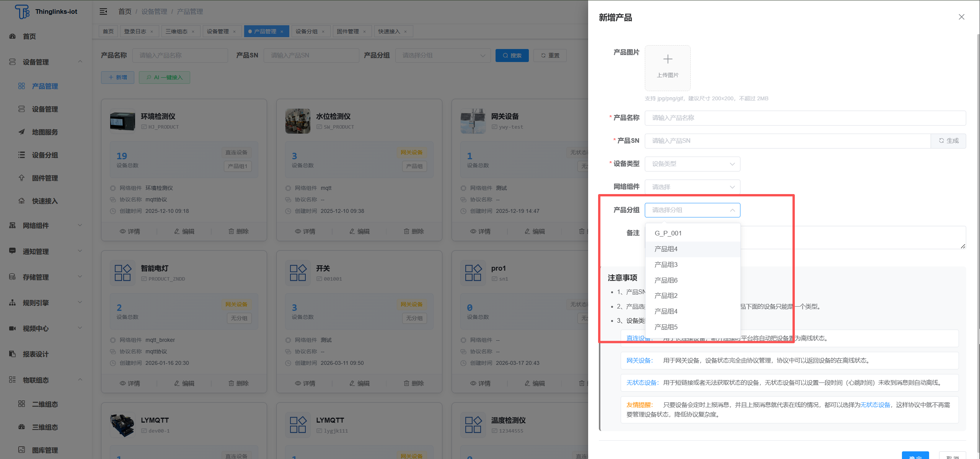Open the 设备管理 submenu item icon under 产品管理

coord(21,109)
